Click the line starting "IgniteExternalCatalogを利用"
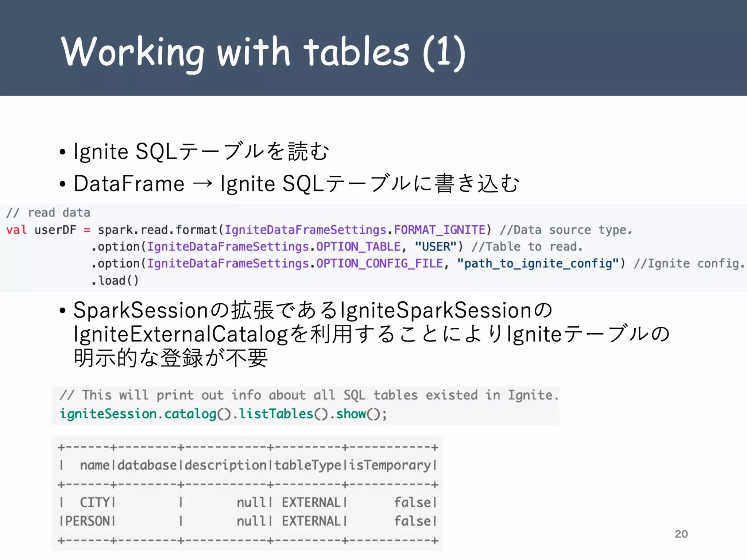 [372, 334]
